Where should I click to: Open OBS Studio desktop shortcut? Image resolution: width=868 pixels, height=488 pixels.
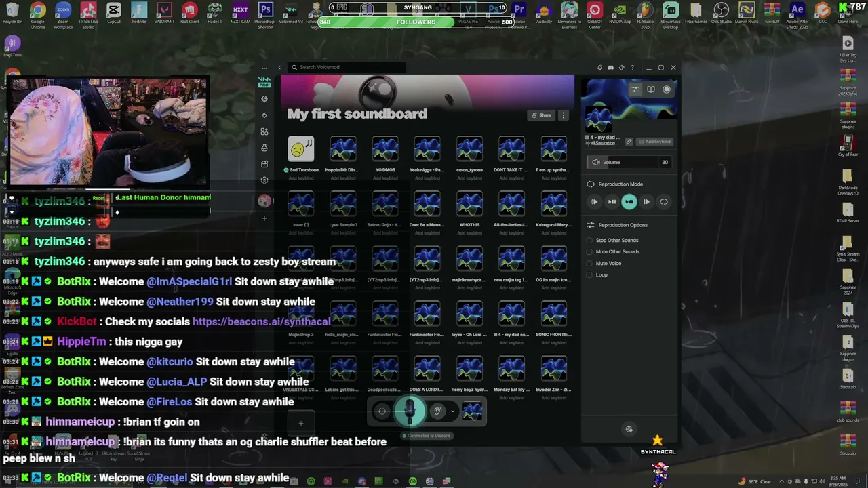point(722,14)
